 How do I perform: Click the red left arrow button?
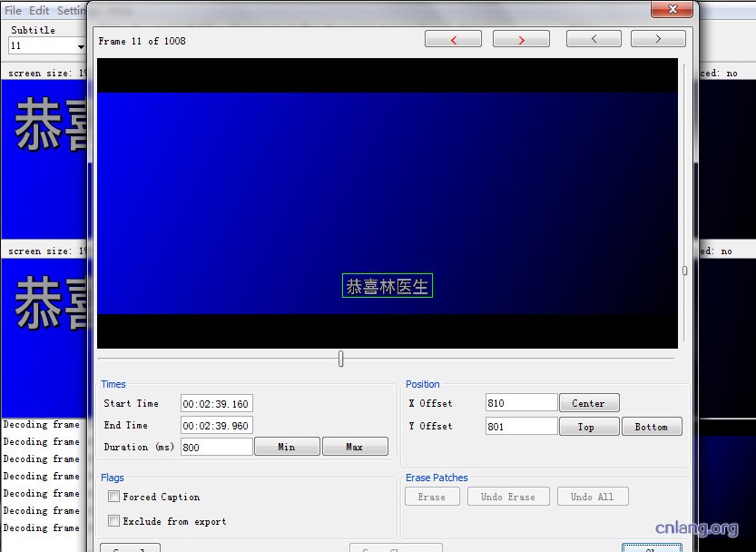[x=453, y=39]
